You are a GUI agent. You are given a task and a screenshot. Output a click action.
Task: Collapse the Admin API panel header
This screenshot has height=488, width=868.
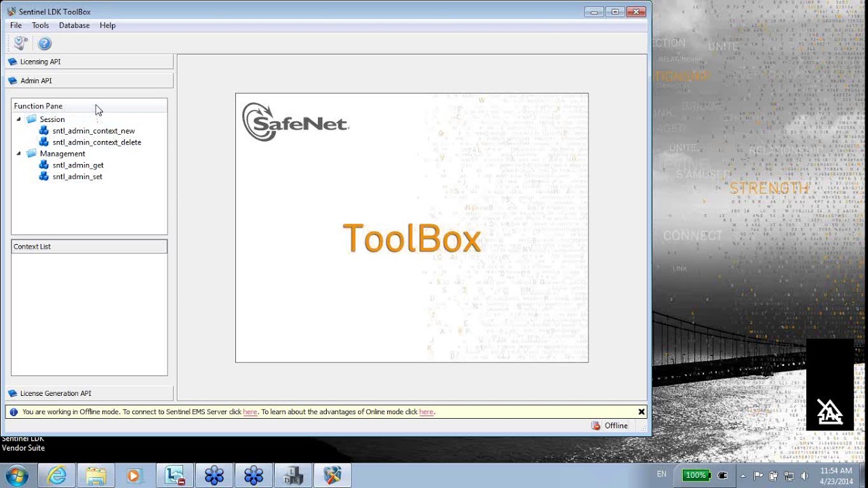click(x=90, y=81)
